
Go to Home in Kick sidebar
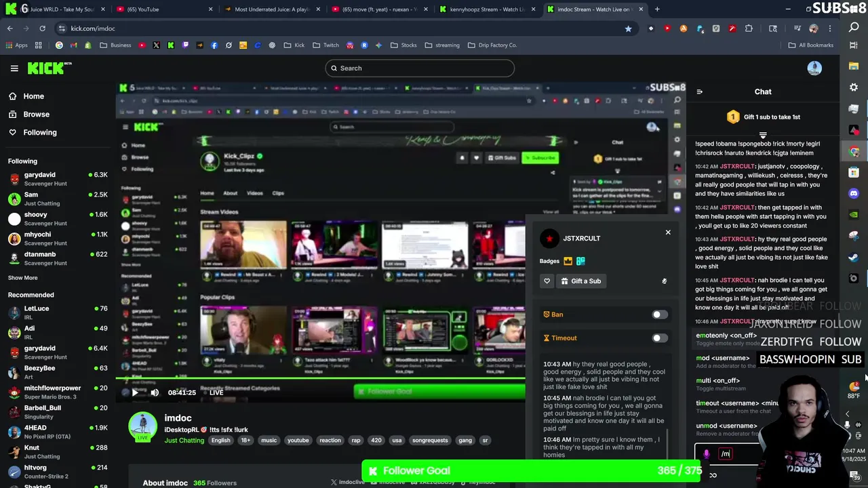[33, 96]
